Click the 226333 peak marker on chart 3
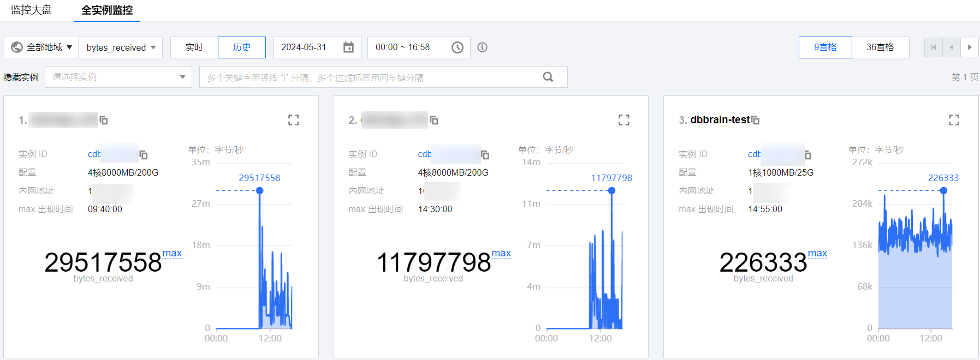This screenshot has height=360, width=980. coord(943,190)
